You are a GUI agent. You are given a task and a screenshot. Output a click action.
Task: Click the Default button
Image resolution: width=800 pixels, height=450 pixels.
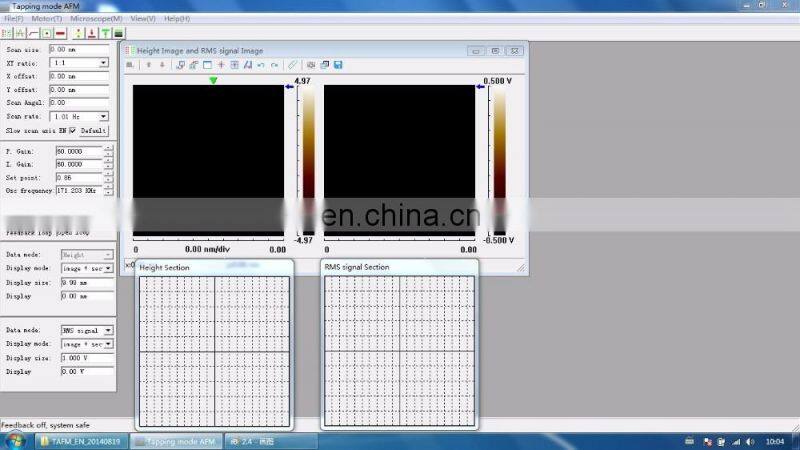93,131
